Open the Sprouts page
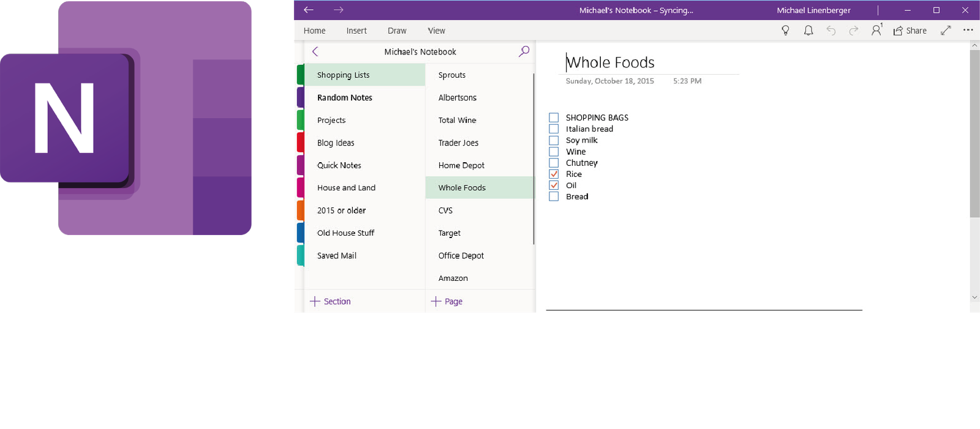 tap(479, 75)
